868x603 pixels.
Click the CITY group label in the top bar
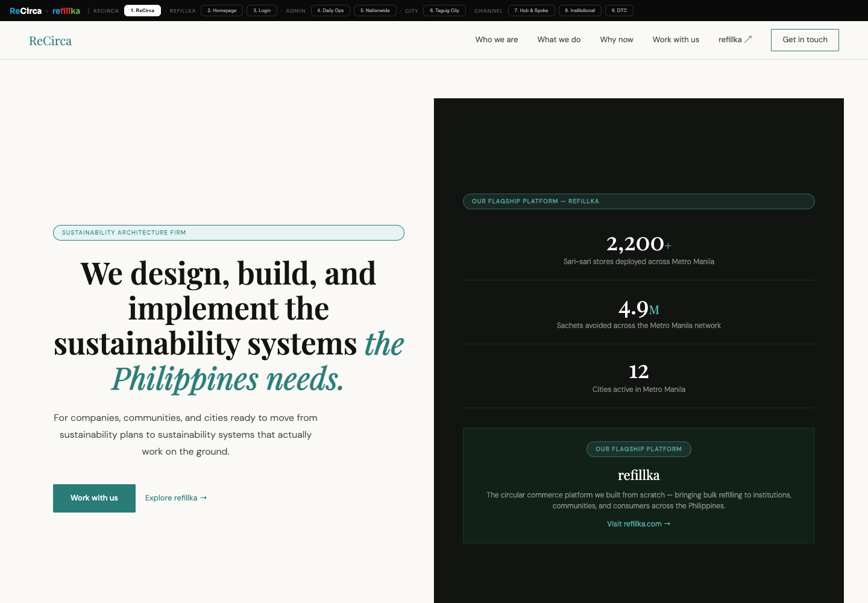coord(412,11)
